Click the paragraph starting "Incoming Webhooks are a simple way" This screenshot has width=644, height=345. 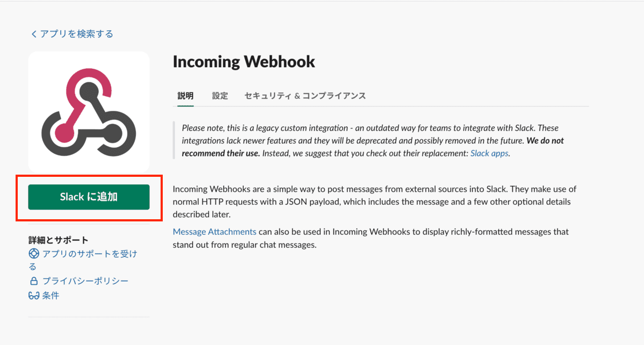click(374, 202)
